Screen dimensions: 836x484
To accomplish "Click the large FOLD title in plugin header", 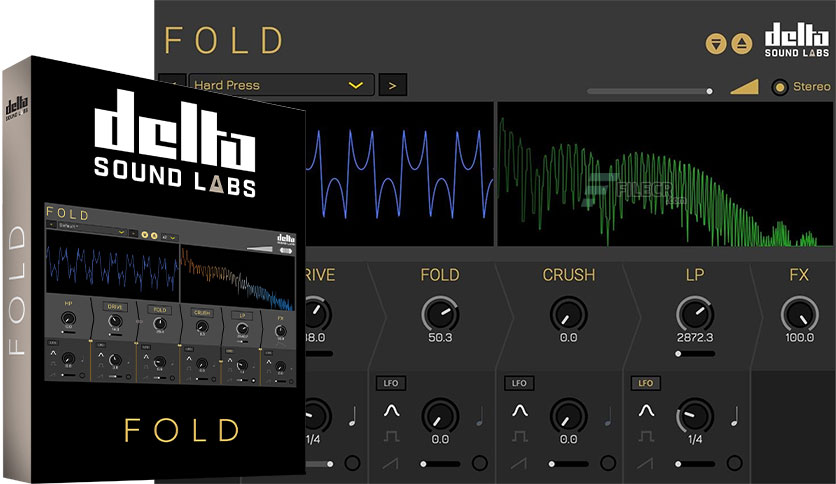I will coord(223,41).
